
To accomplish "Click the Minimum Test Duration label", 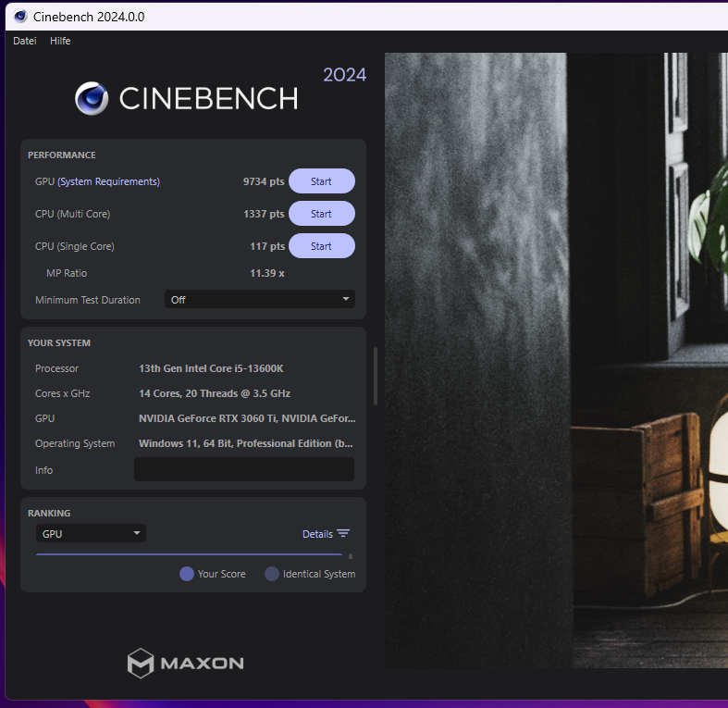I will 88,300.
